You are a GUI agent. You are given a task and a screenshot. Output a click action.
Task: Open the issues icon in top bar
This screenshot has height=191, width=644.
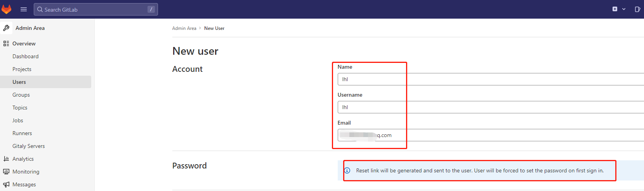(x=637, y=9)
